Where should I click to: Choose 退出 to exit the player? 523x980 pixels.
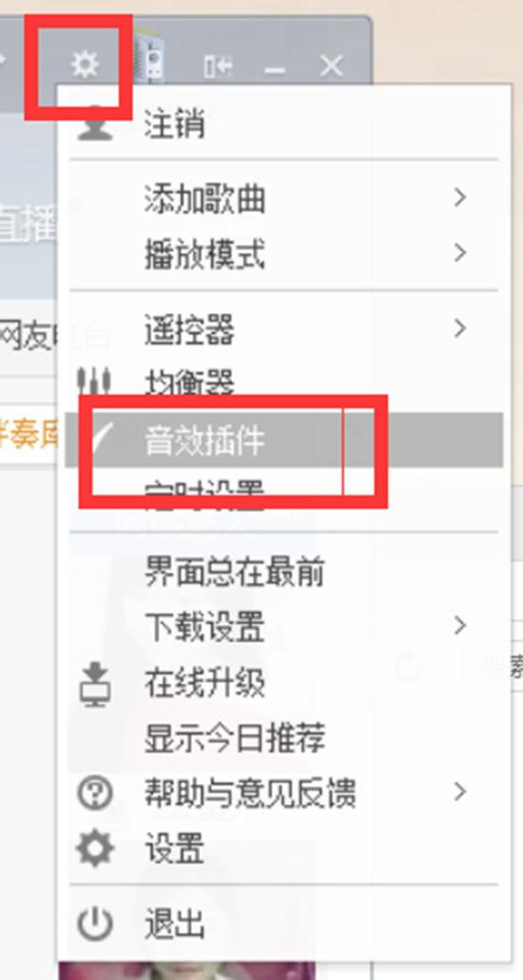[x=284, y=924]
